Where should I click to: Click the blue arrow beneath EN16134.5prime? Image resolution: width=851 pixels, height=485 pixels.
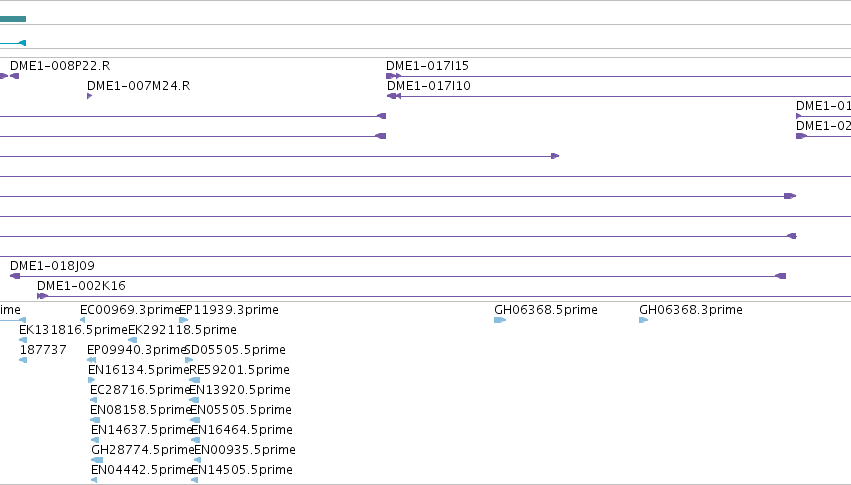pos(91,380)
